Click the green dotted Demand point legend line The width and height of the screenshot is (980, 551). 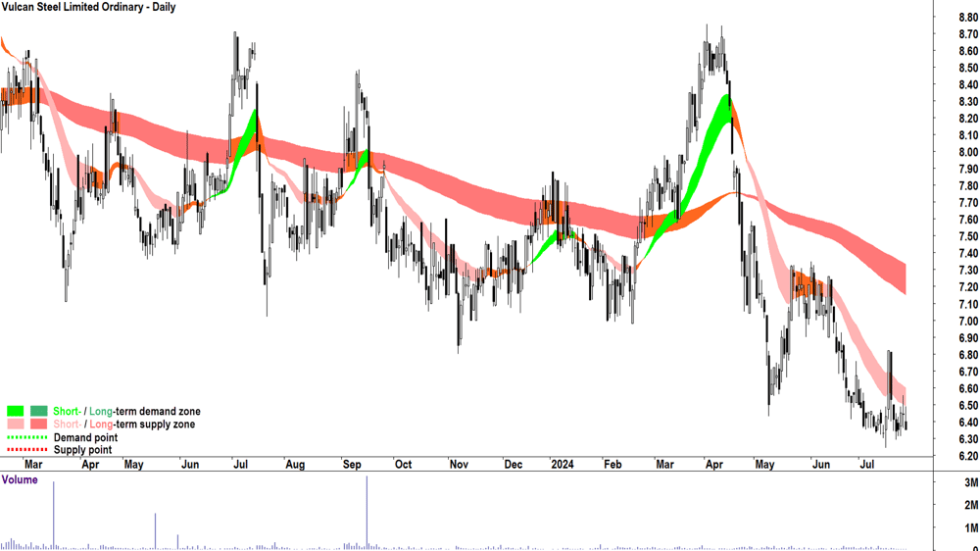tap(26, 438)
